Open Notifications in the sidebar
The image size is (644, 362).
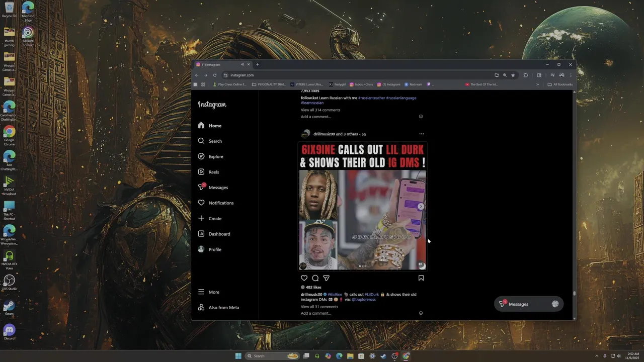[x=215, y=203]
